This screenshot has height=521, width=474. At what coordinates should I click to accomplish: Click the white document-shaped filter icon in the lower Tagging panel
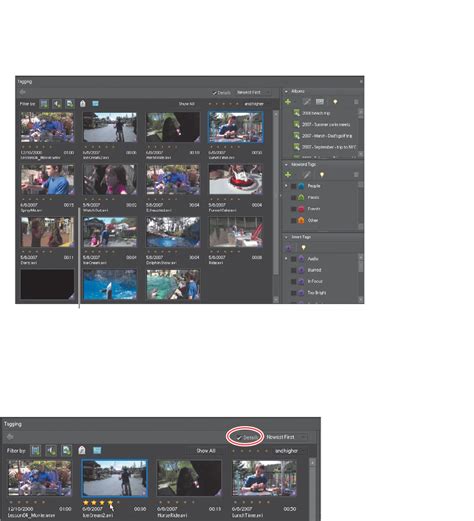[x=82, y=451]
